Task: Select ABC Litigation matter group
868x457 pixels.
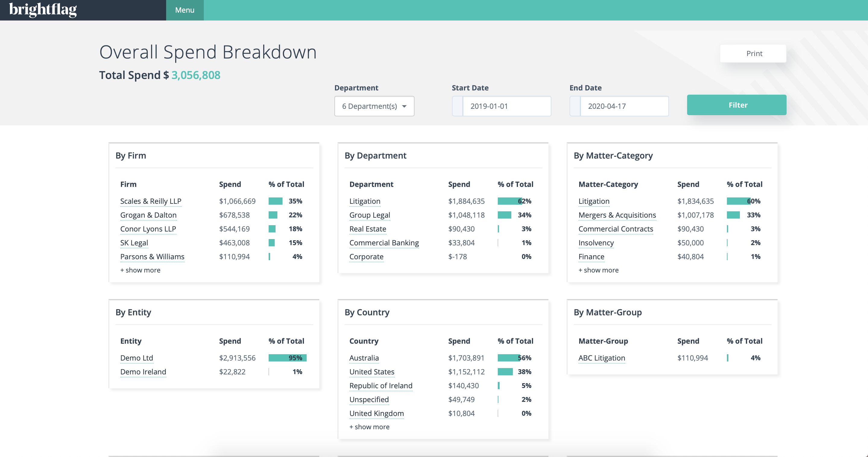Action: 602,358
